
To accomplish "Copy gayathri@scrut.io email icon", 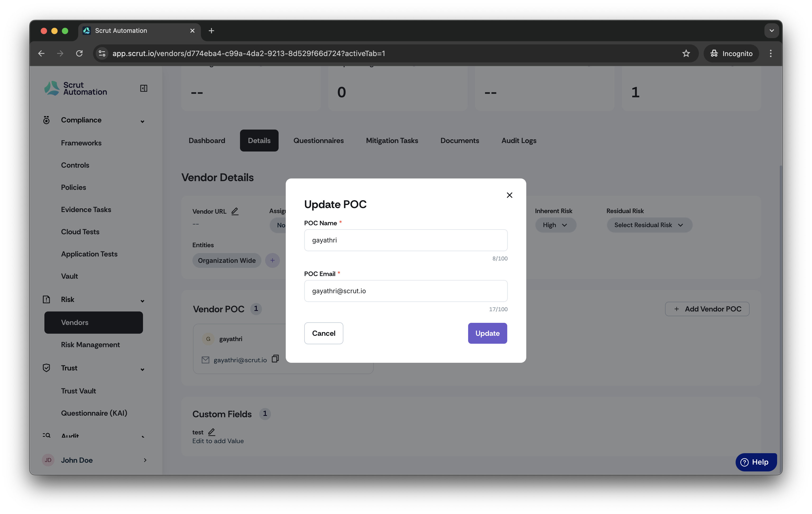I will (275, 359).
